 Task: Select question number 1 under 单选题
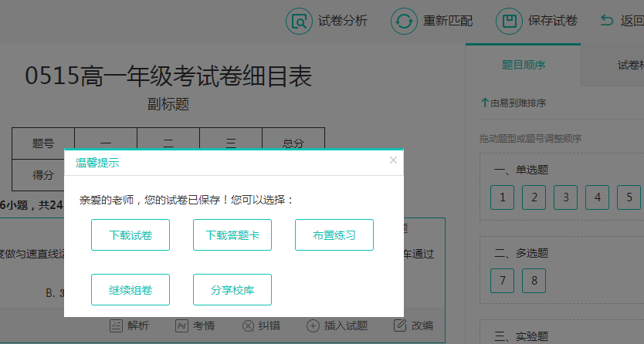(x=502, y=197)
